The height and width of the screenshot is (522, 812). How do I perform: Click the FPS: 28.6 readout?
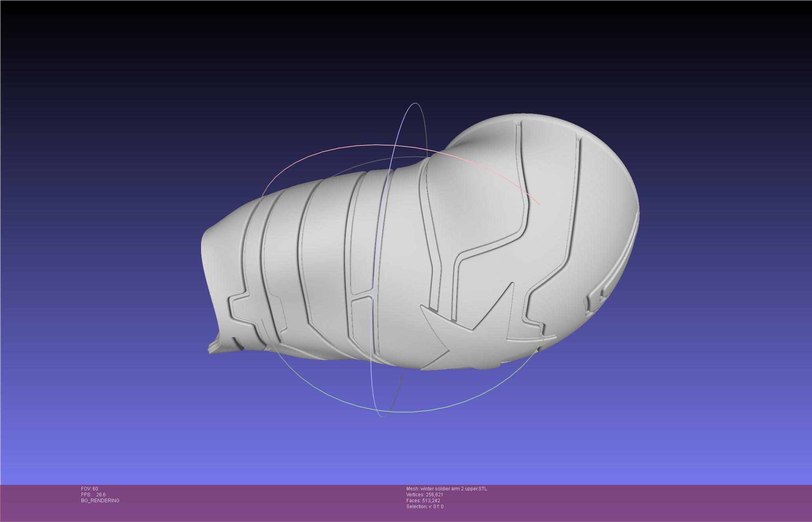(x=93, y=495)
